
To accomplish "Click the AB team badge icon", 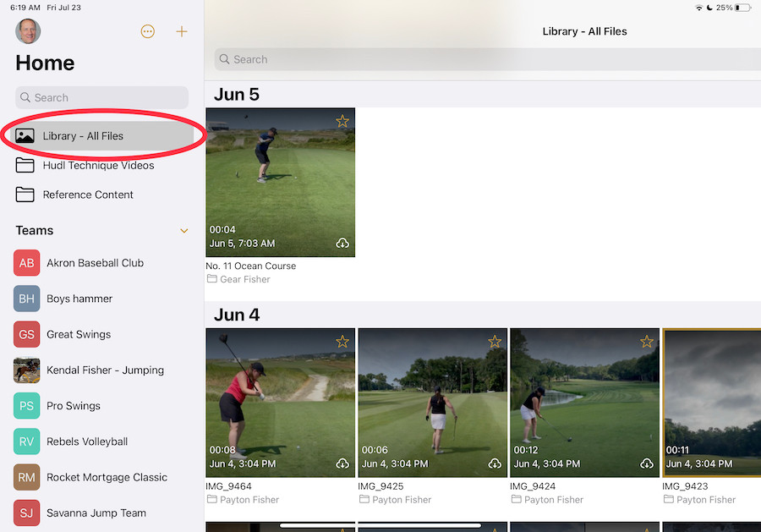I will coord(27,263).
